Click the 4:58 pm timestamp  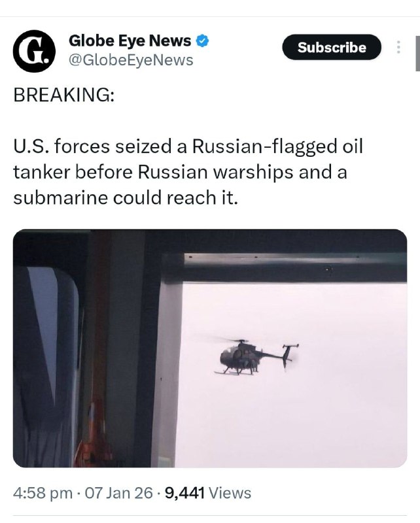tap(43, 493)
